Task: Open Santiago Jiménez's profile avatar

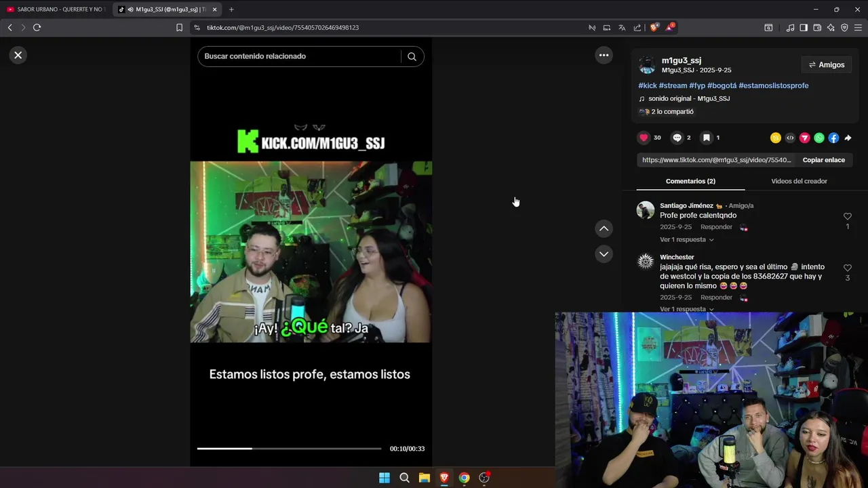Action: (646, 209)
